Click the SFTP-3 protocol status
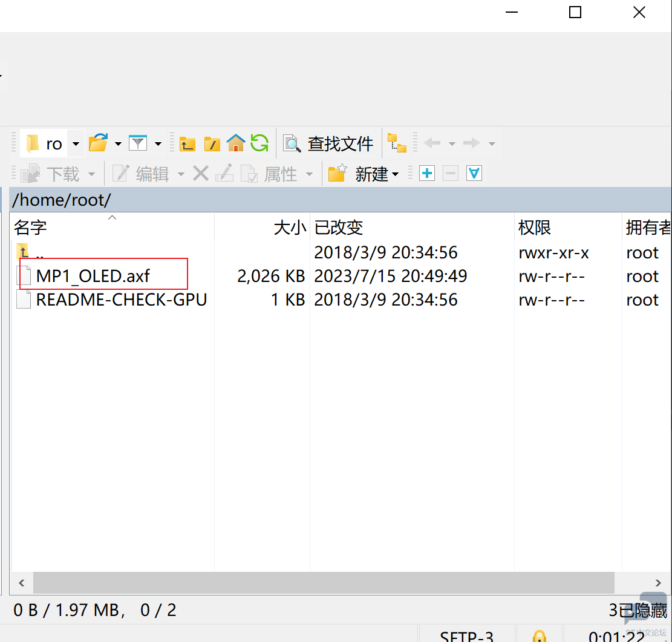This screenshot has height=642, width=672. [x=467, y=637]
